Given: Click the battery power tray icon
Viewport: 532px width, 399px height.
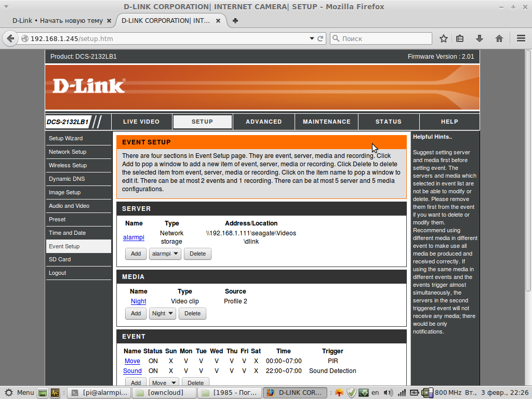Looking at the screenshot, I should pos(414,393).
